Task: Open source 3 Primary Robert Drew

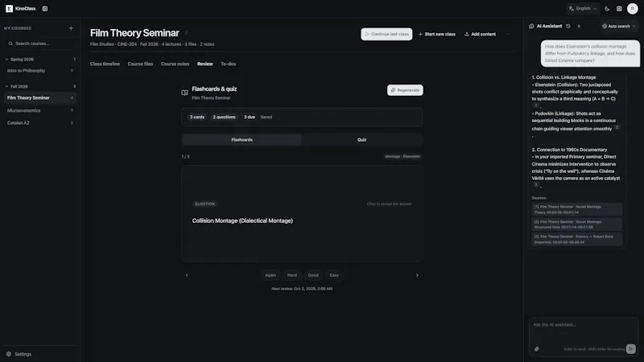Action: 577,239
